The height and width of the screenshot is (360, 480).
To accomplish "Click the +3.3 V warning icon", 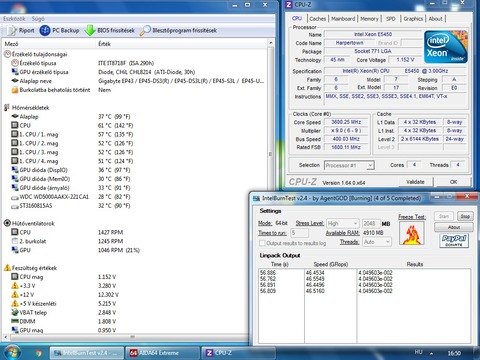I will click(x=15, y=285).
